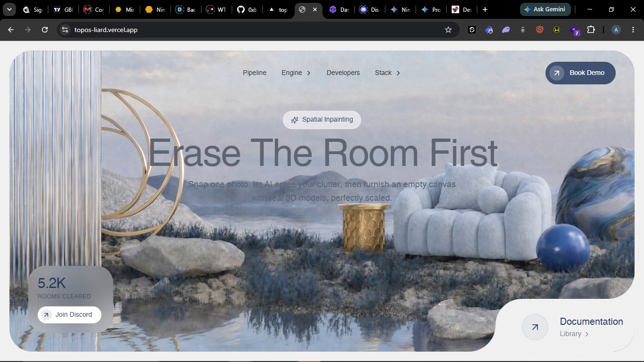644x362 pixels.
Task: Click the Join Discord button
Action: (69, 315)
